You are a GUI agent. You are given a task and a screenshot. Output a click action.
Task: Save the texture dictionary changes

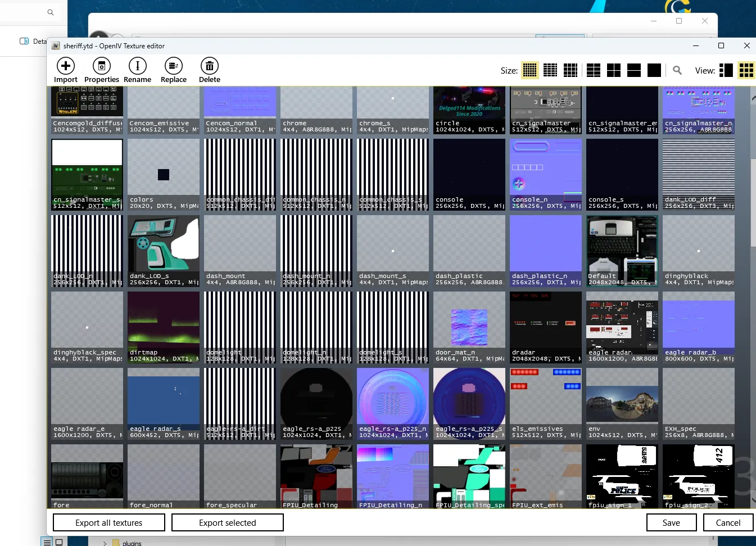[671, 522]
